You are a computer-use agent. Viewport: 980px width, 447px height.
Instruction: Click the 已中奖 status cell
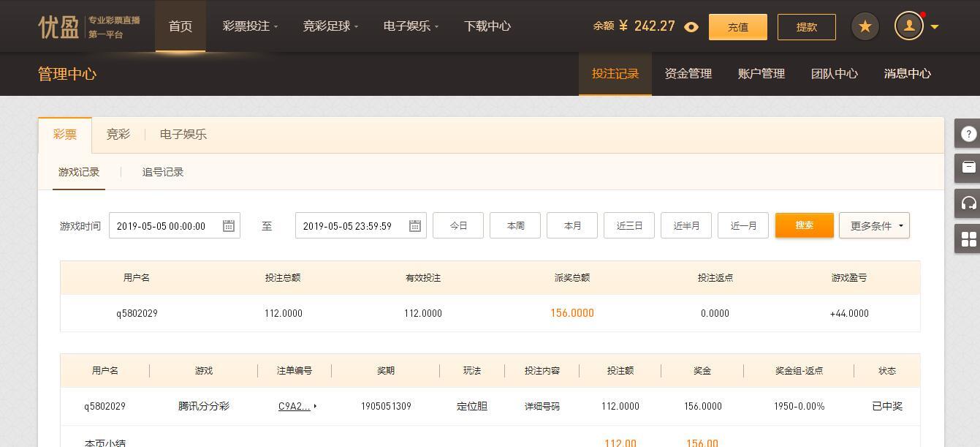tap(887, 407)
